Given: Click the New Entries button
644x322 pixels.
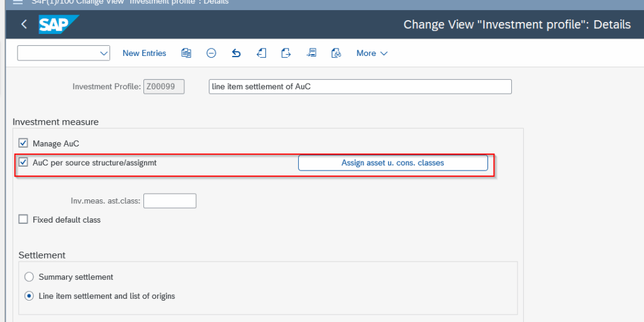Looking at the screenshot, I should (x=144, y=53).
